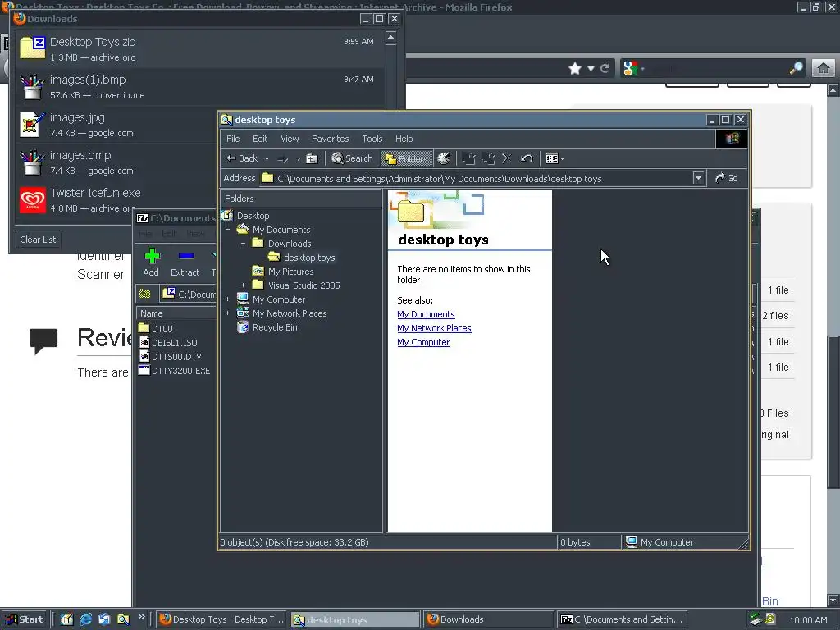
Task: Select images.bmp download entry
Action: click(x=116, y=162)
